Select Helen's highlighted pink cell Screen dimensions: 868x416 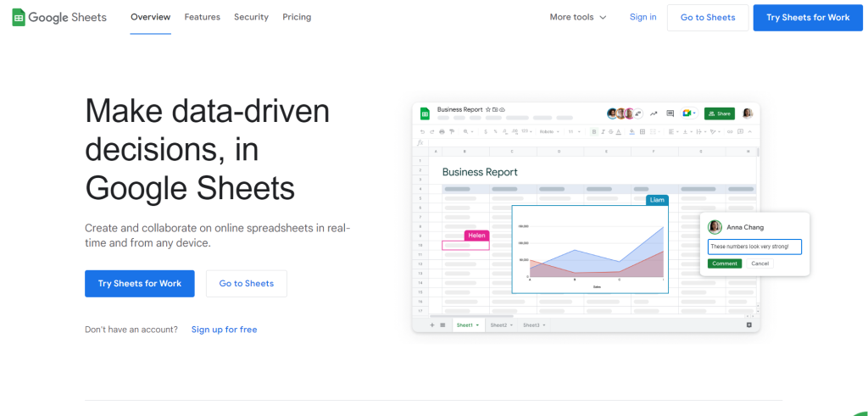(x=465, y=245)
